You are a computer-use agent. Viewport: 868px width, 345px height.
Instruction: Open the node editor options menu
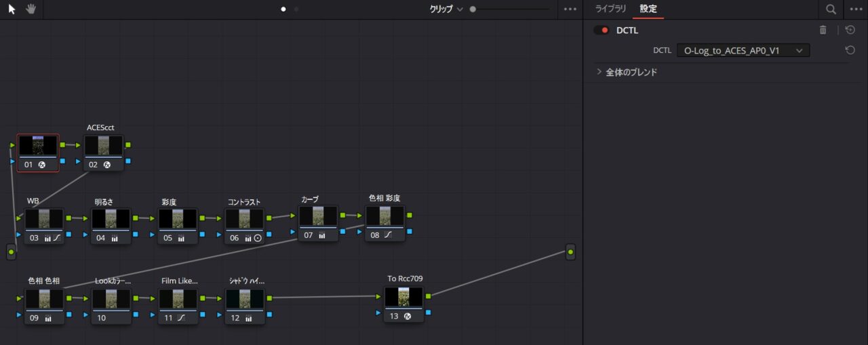(x=570, y=9)
